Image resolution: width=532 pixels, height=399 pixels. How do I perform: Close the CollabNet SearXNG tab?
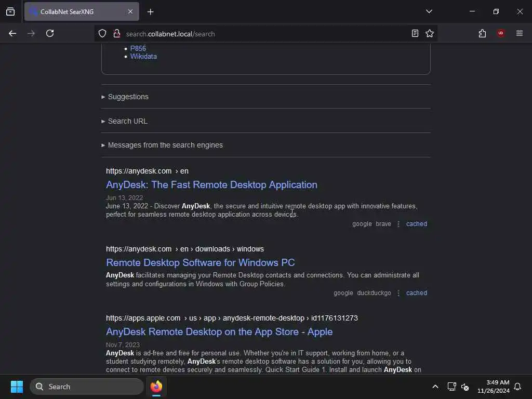click(130, 11)
